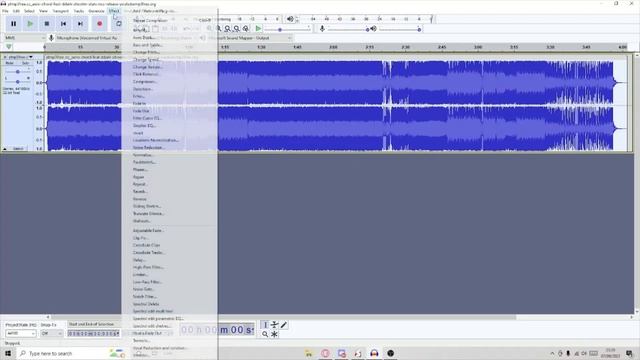Skip to the end of the project
Screen dimensions: 640x360
[x=80, y=24]
